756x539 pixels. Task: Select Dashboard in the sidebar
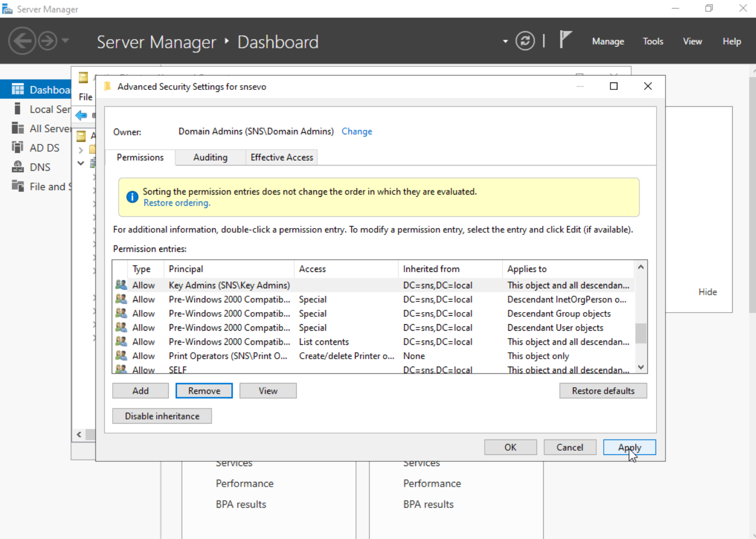[x=36, y=89]
